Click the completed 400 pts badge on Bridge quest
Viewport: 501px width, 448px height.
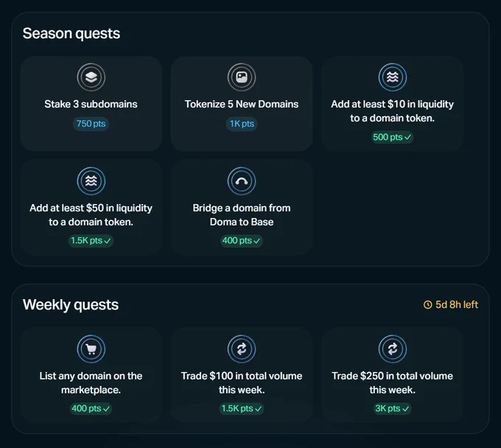click(x=242, y=241)
